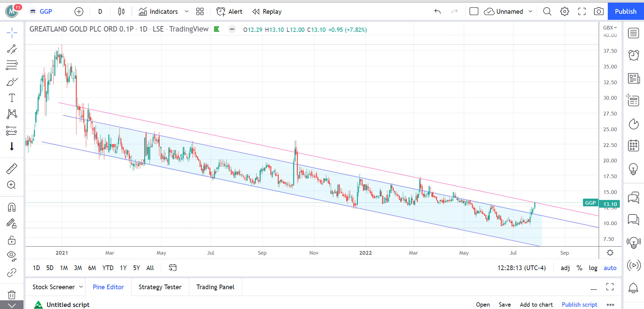Click the Publish script link
The image size is (644, 309).
tap(579, 305)
